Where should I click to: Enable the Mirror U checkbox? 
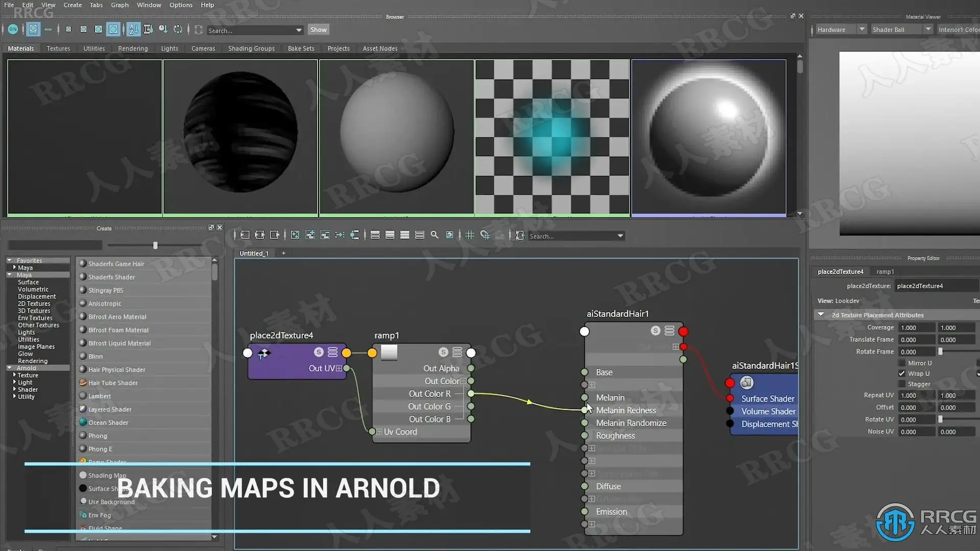point(902,363)
